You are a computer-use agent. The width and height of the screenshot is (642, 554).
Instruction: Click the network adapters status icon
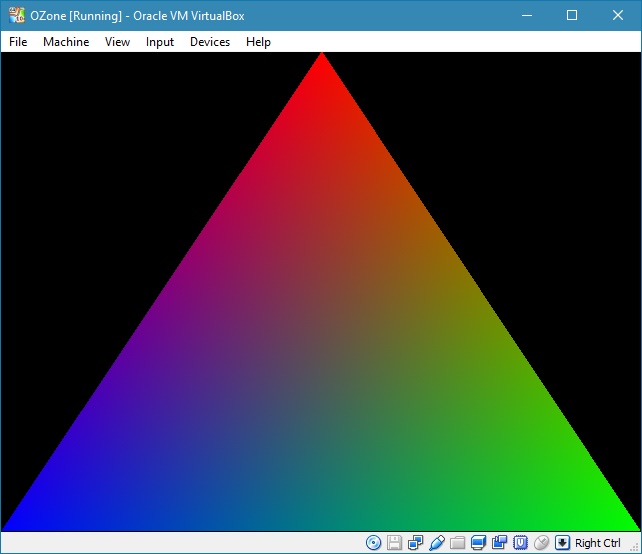(416, 543)
